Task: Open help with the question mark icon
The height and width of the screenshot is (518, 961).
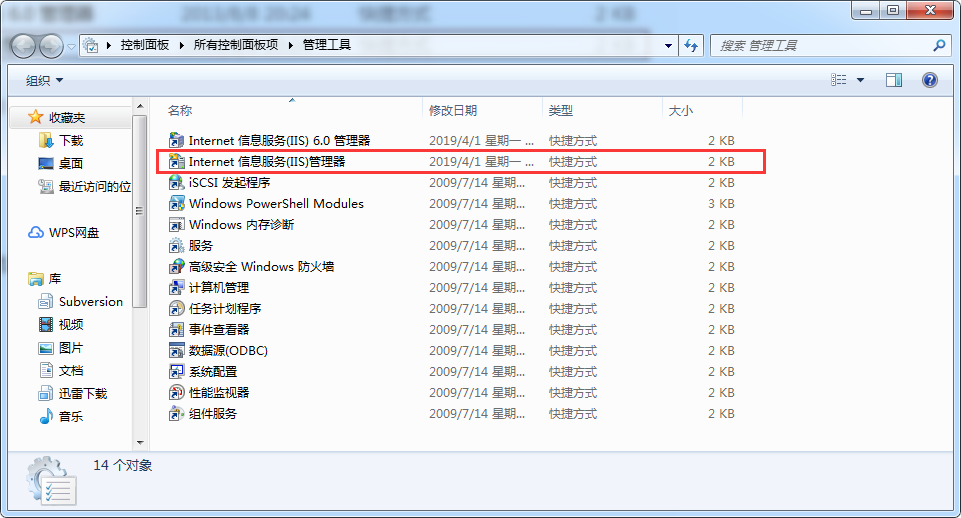Action: pos(930,80)
